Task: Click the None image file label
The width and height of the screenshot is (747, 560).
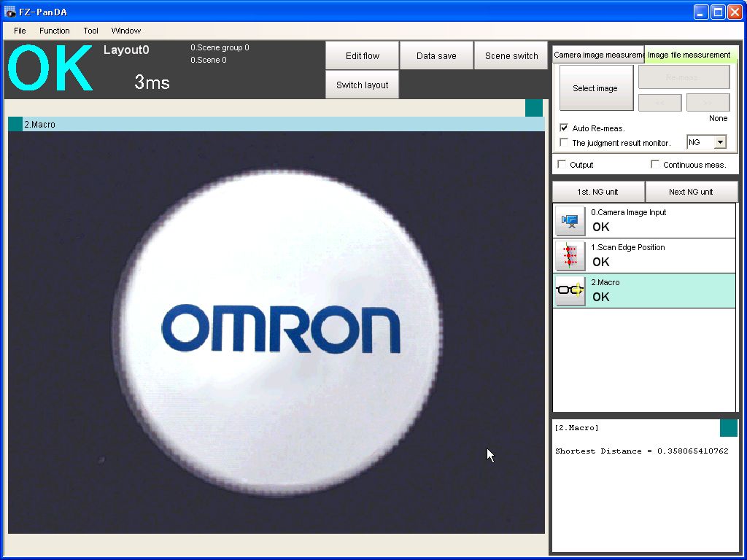Action: (x=718, y=118)
